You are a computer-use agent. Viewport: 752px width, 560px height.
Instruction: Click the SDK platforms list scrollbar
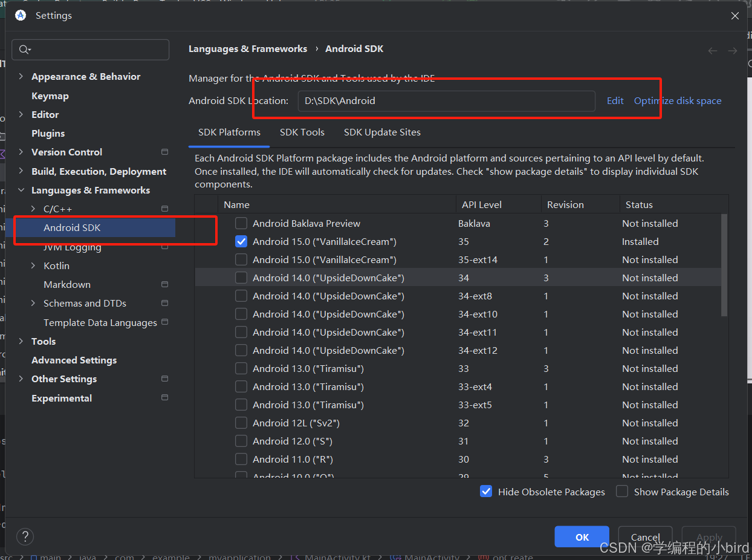click(724, 265)
